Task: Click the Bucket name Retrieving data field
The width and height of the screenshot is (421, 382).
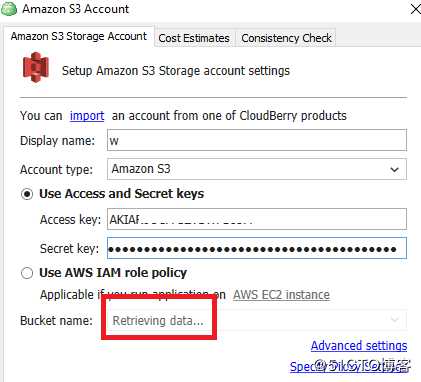Action: (257, 320)
